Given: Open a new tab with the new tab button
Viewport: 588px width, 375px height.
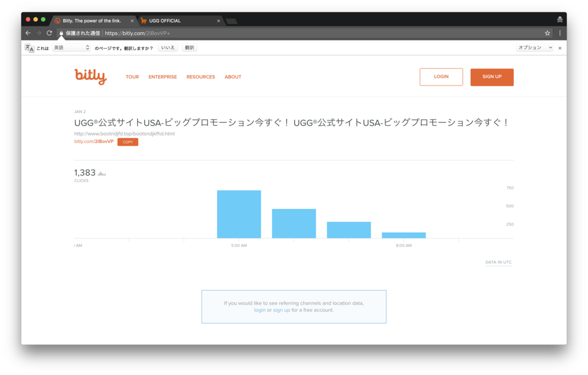Looking at the screenshot, I should pos(231,21).
